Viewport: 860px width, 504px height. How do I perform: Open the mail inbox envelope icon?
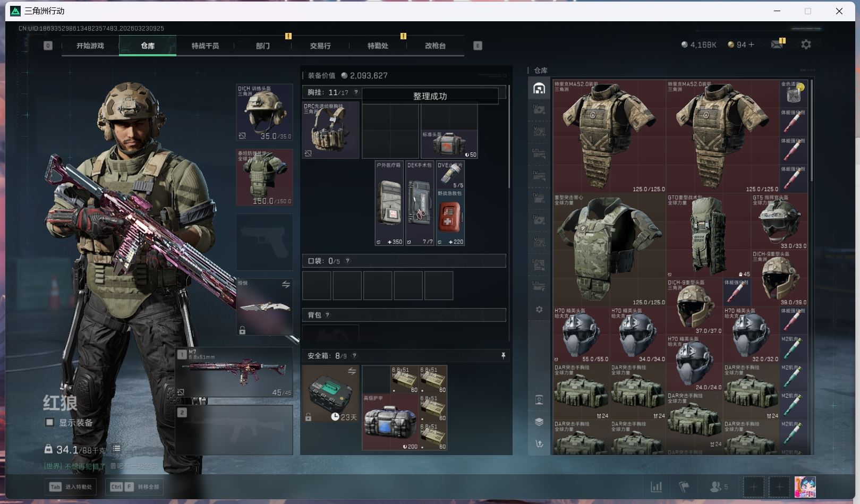(x=777, y=45)
